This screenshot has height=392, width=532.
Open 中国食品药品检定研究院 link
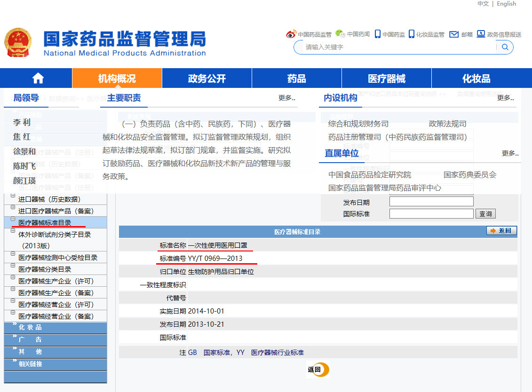[369, 175]
